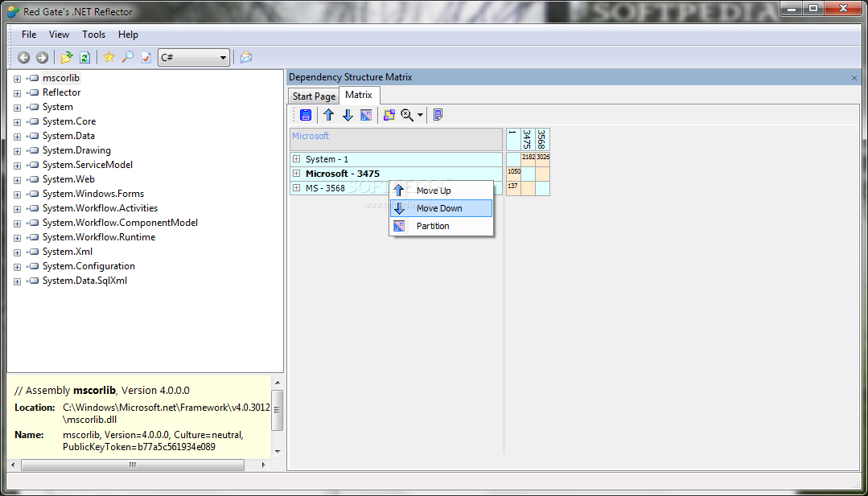Open the View menu
Image resolution: width=868 pixels, height=496 pixels.
(x=59, y=35)
